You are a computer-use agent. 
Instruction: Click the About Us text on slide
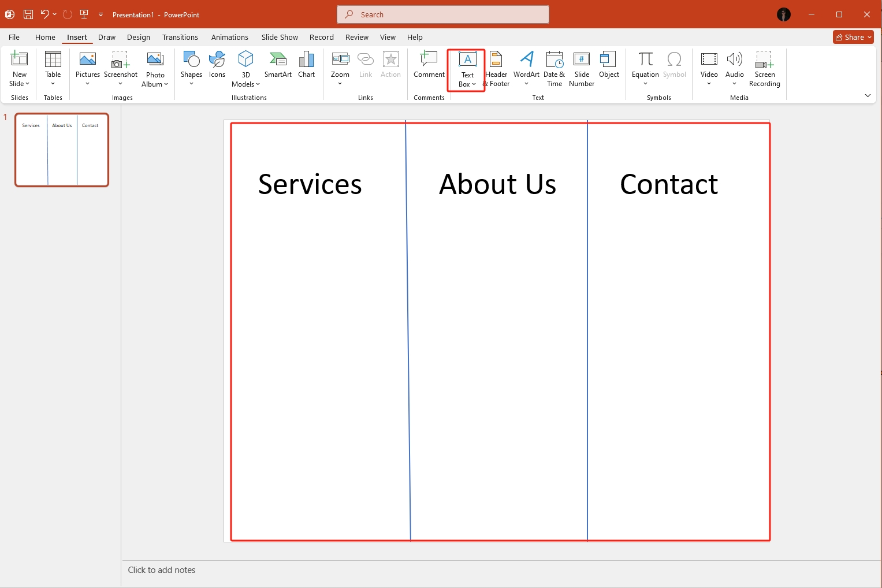pos(497,184)
